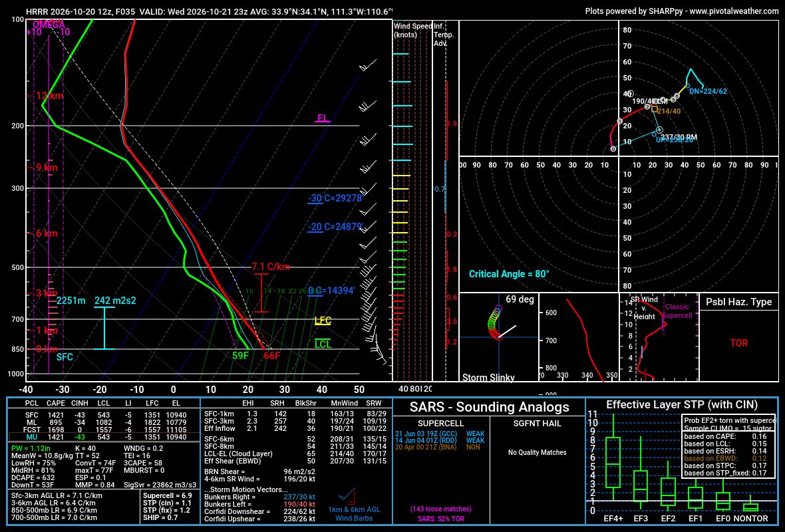Image resolution: width=785 pixels, height=532 pixels.
Task: Click the 66F surface temperature value
Action: point(272,356)
